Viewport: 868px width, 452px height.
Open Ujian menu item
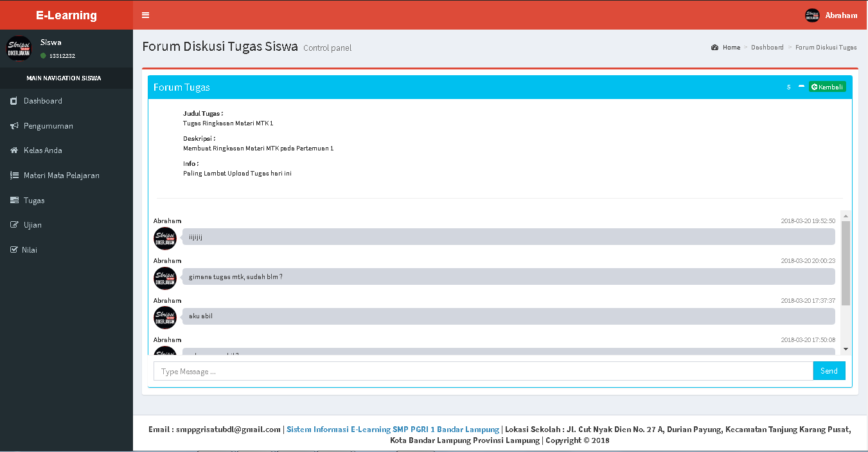point(66,225)
